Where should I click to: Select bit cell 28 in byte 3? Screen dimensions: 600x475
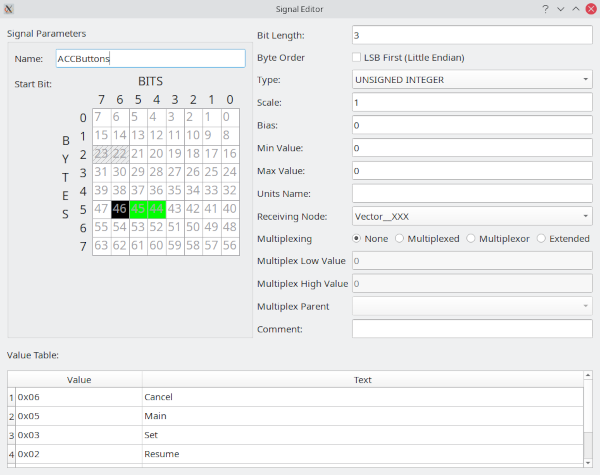(157, 173)
